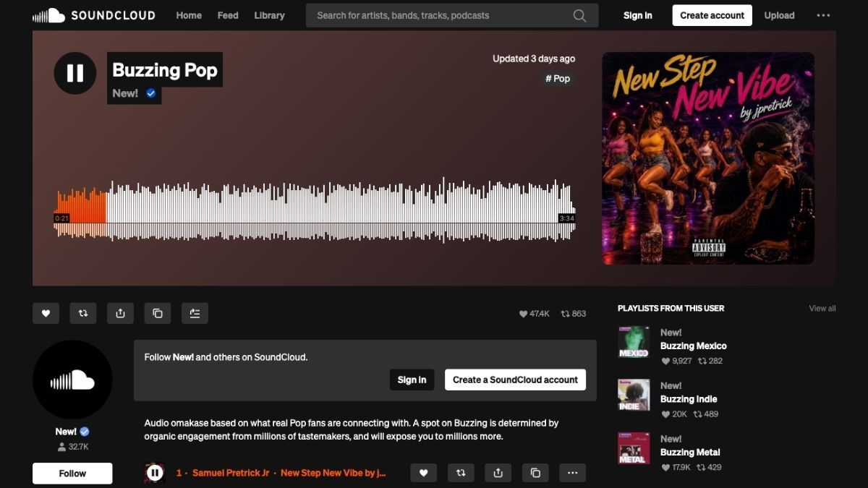Image resolution: width=868 pixels, height=488 pixels.
Task: View Buzzing Mexico 9,927 likes
Action: tap(677, 361)
